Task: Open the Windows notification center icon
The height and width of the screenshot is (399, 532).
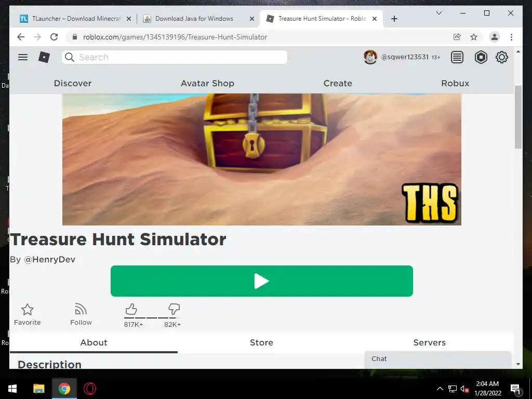Action: [515, 389]
